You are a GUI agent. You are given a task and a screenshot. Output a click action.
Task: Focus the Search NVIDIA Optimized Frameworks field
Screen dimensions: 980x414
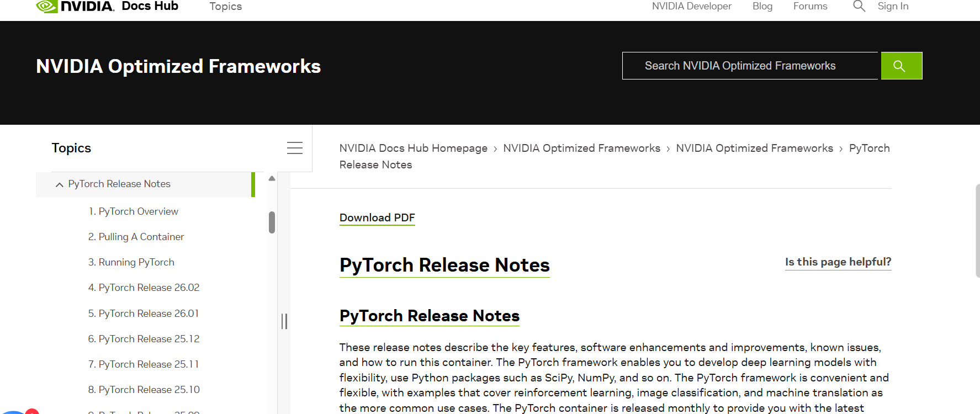pyautogui.click(x=750, y=66)
